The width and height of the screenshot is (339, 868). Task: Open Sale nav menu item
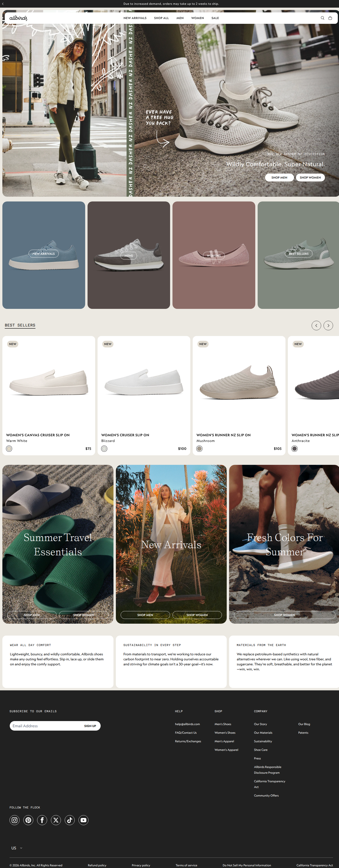(x=215, y=18)
